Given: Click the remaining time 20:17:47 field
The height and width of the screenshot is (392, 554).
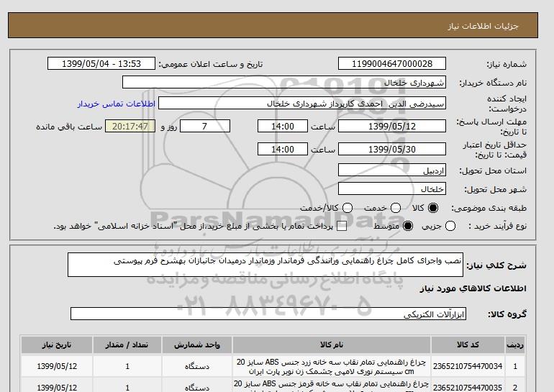Looking at the screenshot, I should coord(130,126).
